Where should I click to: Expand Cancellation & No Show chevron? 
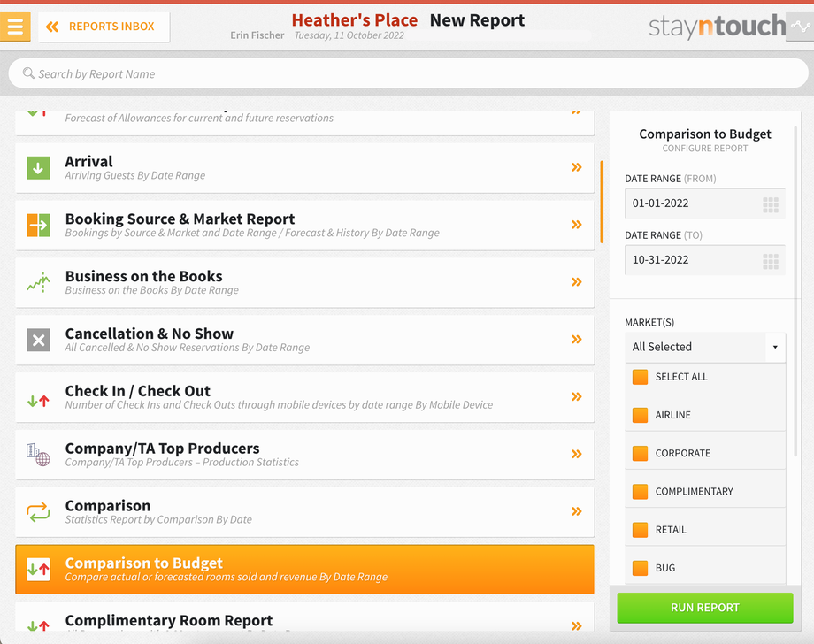coord(576,340)
